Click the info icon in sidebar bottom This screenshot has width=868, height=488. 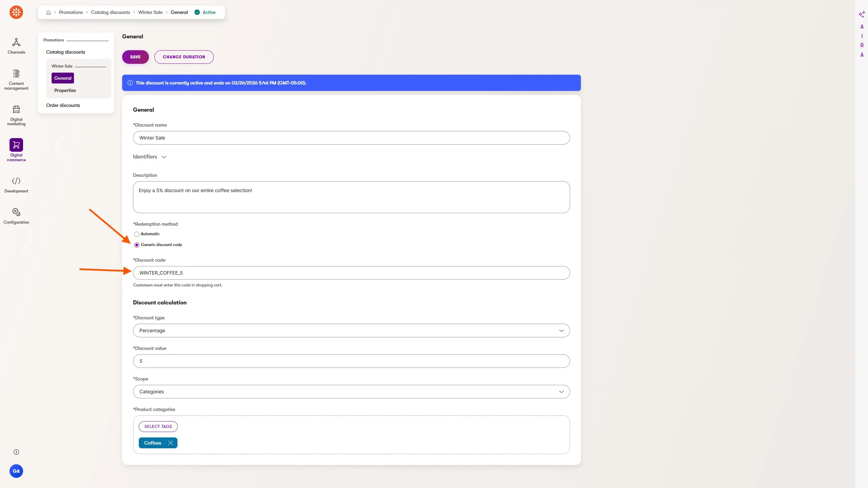pos(16,452)
